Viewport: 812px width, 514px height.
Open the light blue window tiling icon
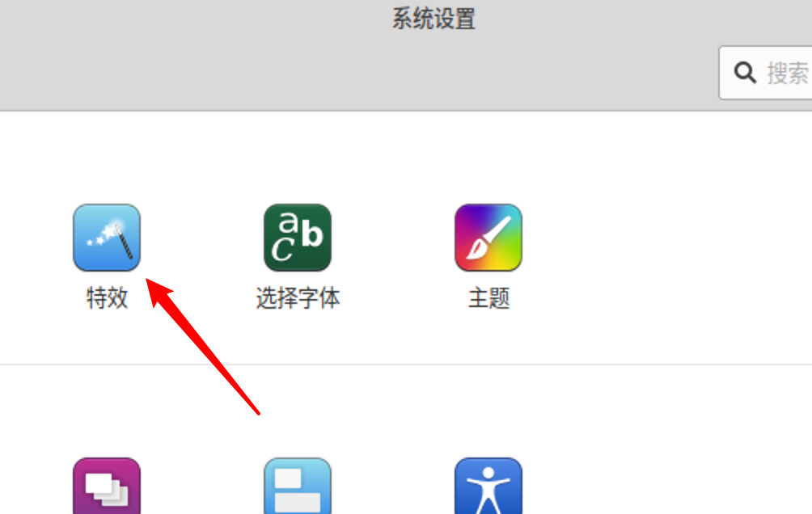point(298,486)
